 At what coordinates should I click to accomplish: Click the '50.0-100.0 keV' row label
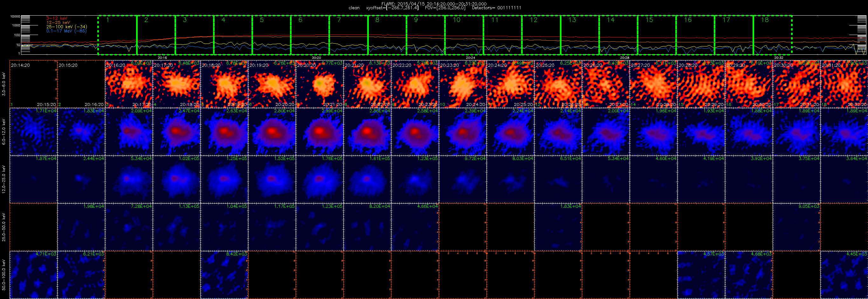[x=4, y=275]
